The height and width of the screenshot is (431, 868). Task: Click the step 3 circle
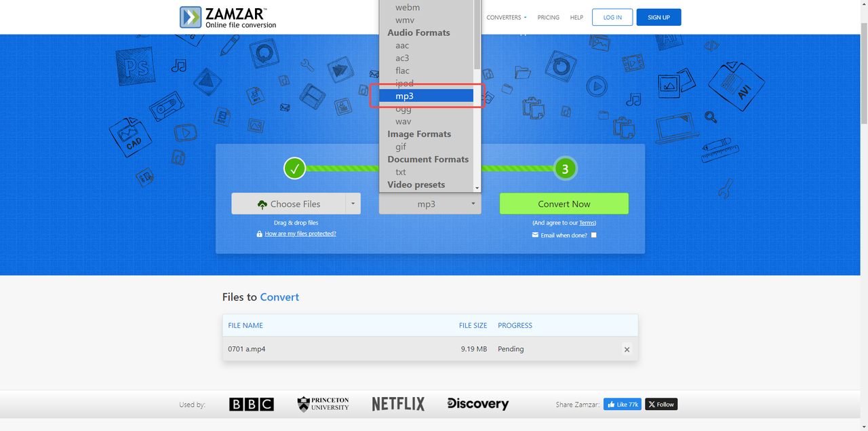[565, 168]
